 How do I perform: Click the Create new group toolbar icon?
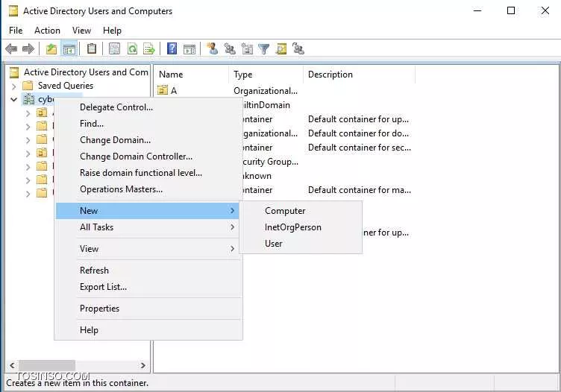[230, 48]
